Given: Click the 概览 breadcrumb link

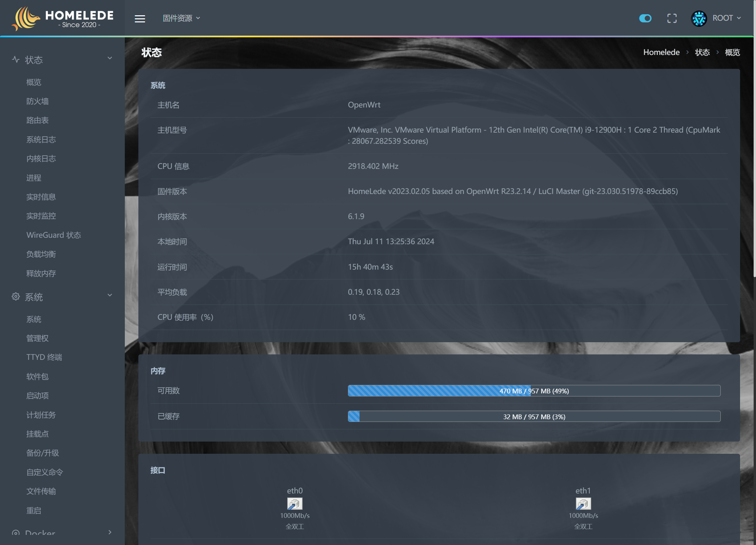Looking at the screenshot, I should pyautogui.click(x=733, y=52).
